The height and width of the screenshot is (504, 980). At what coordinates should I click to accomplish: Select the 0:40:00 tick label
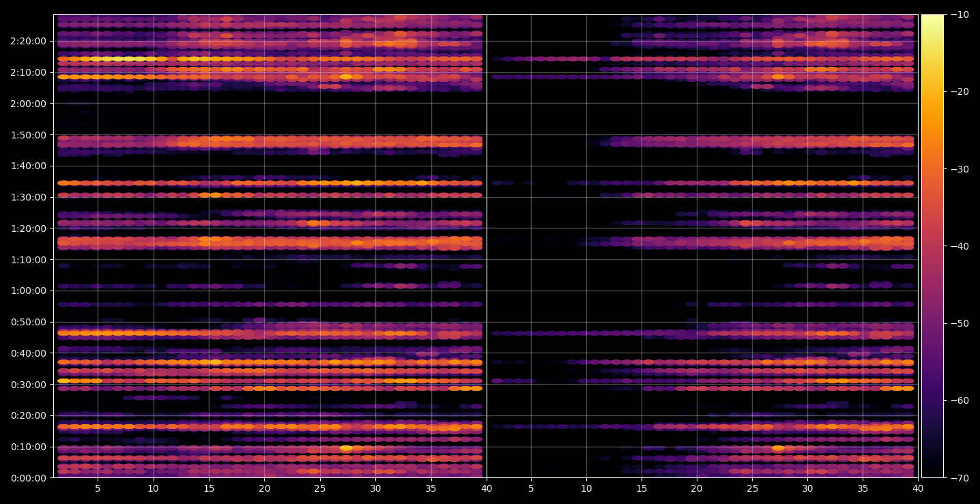(x=29, y=353)
